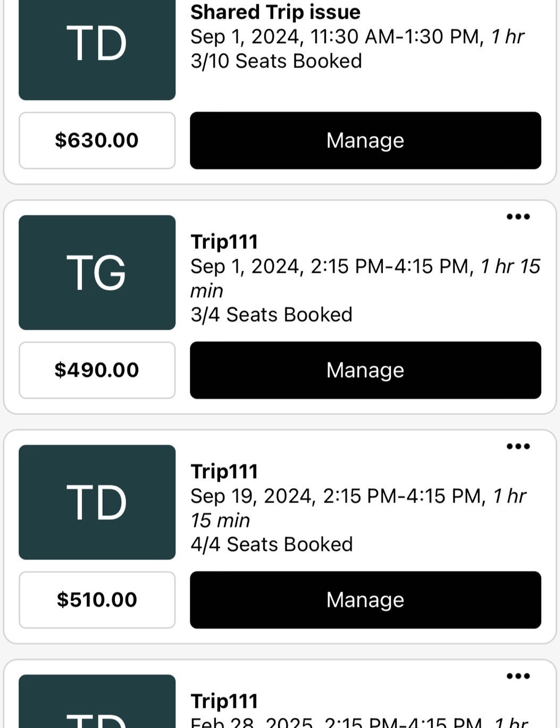Open the Shared Trip issue title
Screen dimensions: 560x728
[275, 12]
